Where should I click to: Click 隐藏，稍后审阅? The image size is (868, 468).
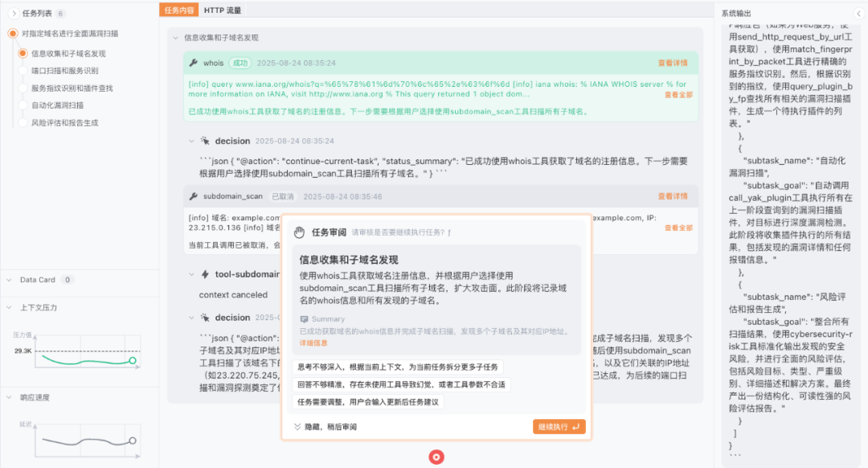click(330, 426)
